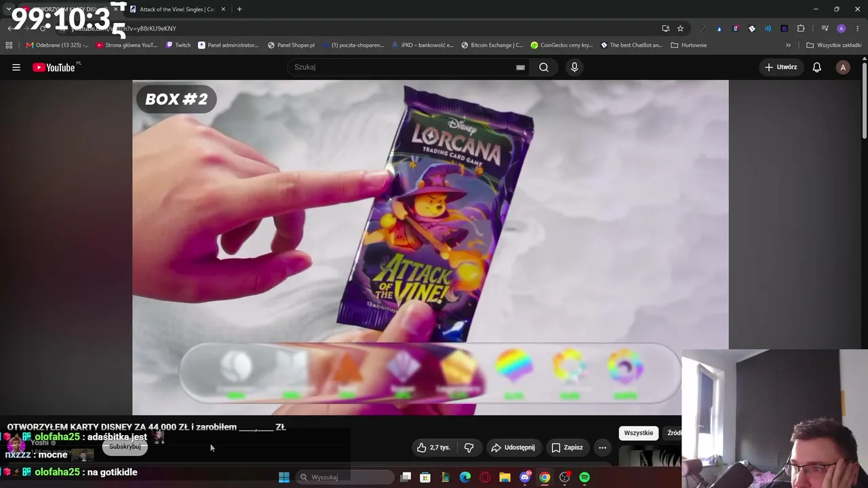This screenshot has height=488, width=868.
Task: Open more actions ellipsis under video
Action: [x=602, y=447]
